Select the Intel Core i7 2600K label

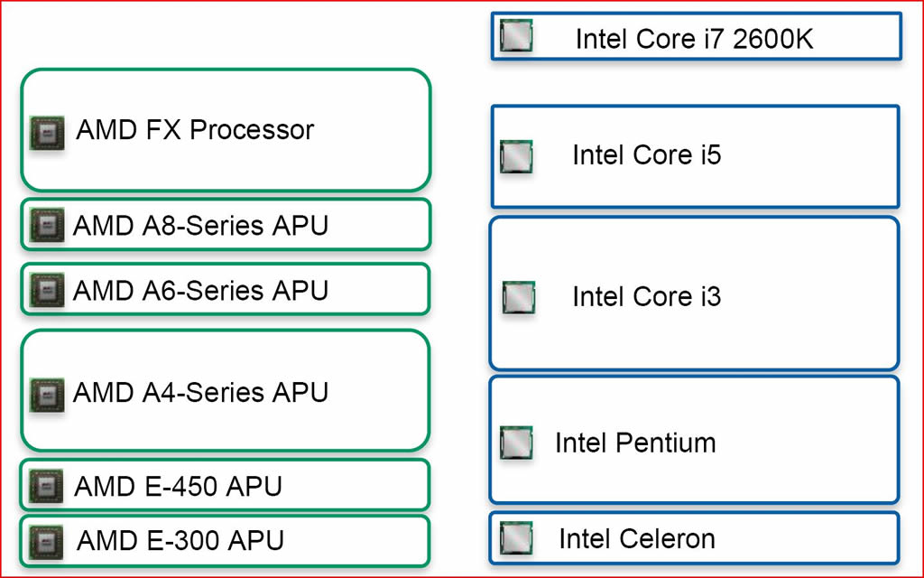tap(694, 39)
